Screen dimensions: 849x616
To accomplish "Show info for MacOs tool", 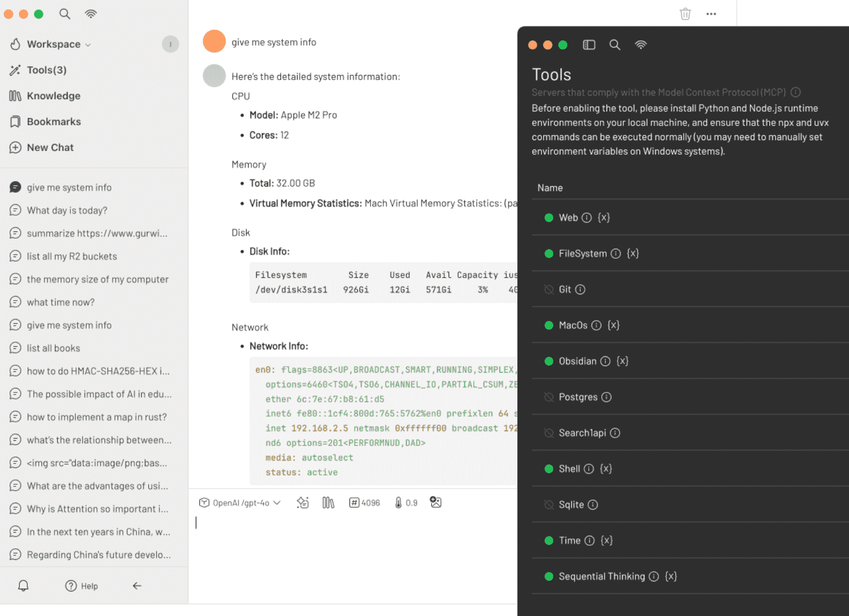I will click(596, 325).
